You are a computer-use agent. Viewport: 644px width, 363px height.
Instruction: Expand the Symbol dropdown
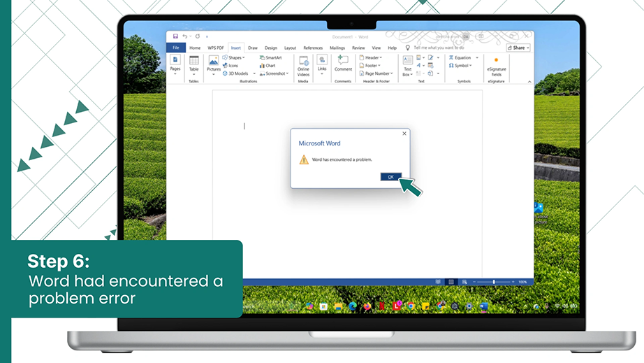click(x=460, y=66)
